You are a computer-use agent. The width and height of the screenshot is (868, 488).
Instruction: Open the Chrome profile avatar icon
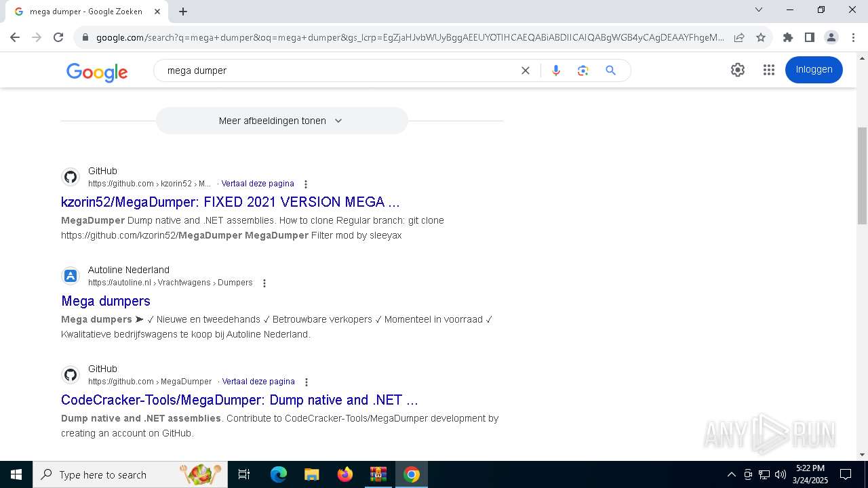click(x=831, y=37)
